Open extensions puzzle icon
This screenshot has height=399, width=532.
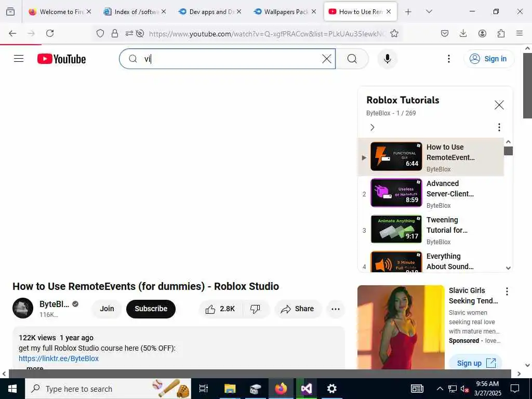coord(501,33)
